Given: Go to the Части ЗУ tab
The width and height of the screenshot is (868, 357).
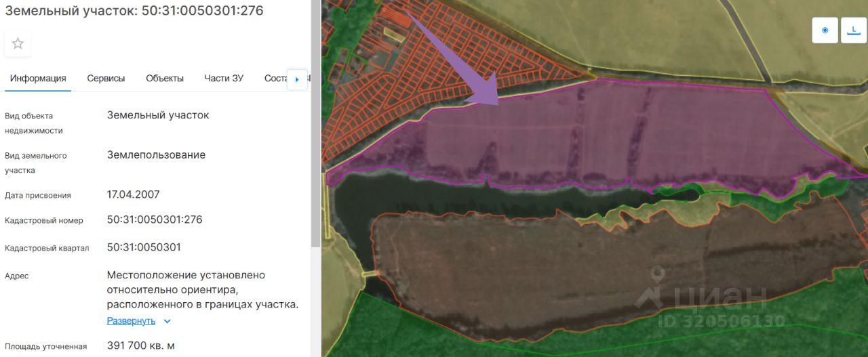Looking at the screenshot, I should [224, 78].
